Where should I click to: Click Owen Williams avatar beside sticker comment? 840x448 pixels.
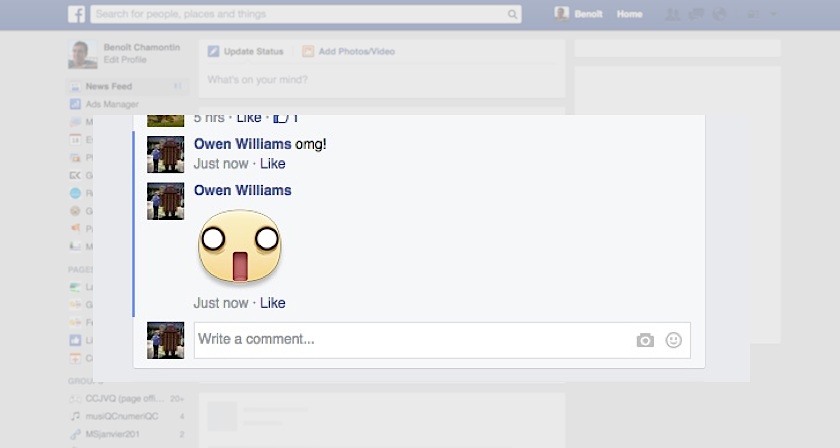[166, 201]
